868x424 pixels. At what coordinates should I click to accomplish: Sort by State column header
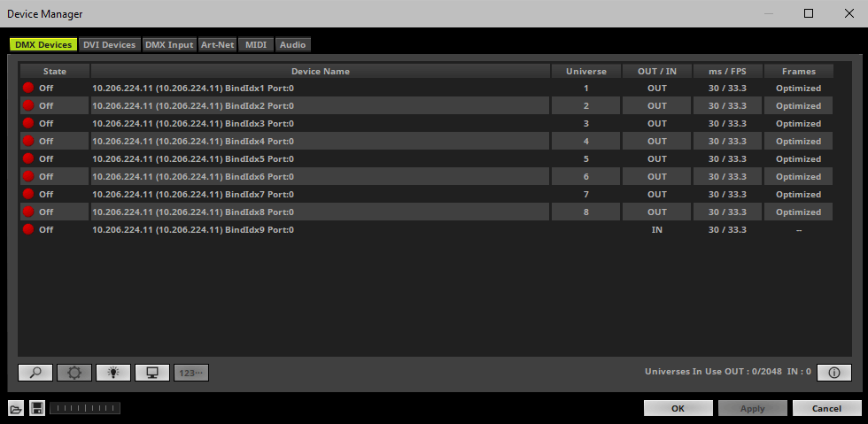pyautogui.click(x=55, y=71)
